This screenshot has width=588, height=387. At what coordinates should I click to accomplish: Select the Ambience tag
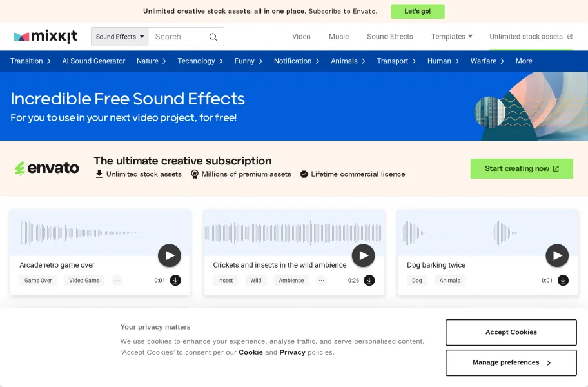coord(291,280)
